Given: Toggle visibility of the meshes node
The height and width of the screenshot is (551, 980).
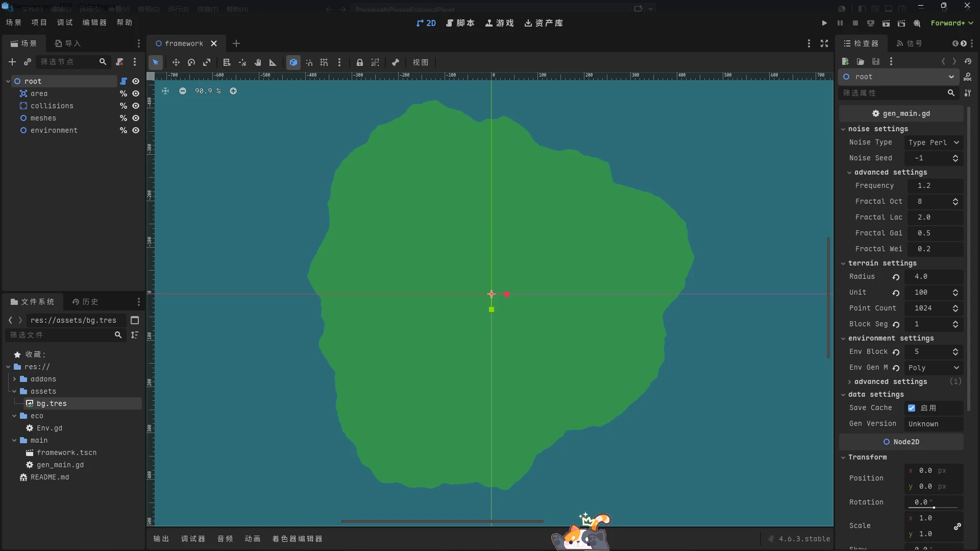Looking at the screenshot, I should coord(136,118).
